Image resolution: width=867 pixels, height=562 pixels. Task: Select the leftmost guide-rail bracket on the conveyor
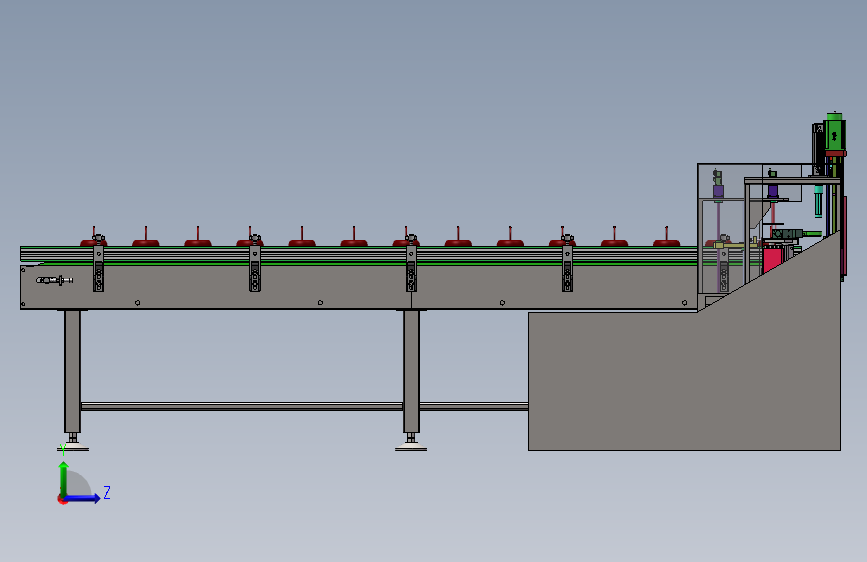pyautogui.click(x=98, y=263)
